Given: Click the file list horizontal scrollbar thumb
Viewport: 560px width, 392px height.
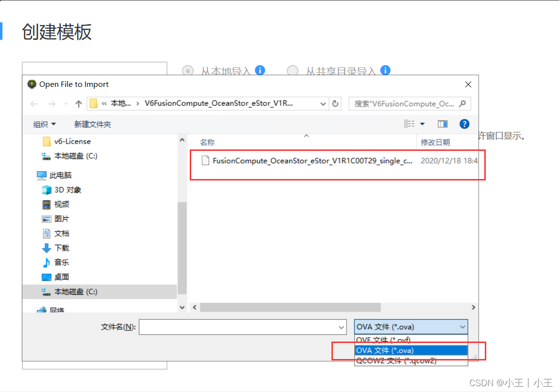Looking at the screenshot, I should click(290, 308).
